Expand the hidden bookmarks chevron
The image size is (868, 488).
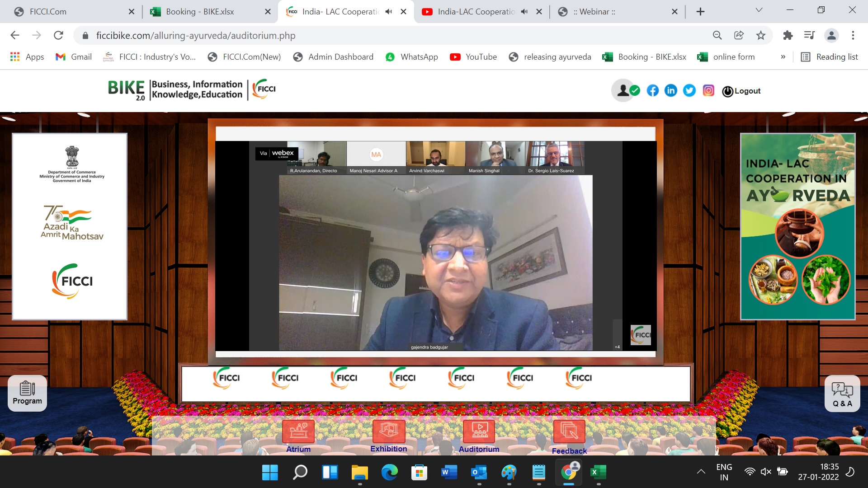click(x=783, y=57)
